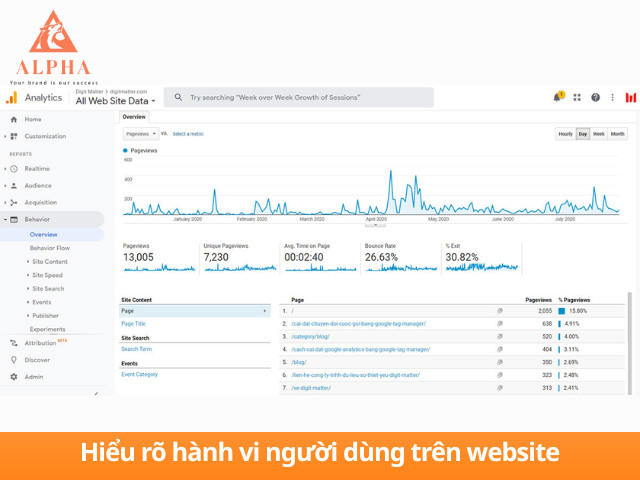The width and height of the screenshot is (640, 480).
Task: Open the /category/blog/ page link
Action: [x=311, y=337]
